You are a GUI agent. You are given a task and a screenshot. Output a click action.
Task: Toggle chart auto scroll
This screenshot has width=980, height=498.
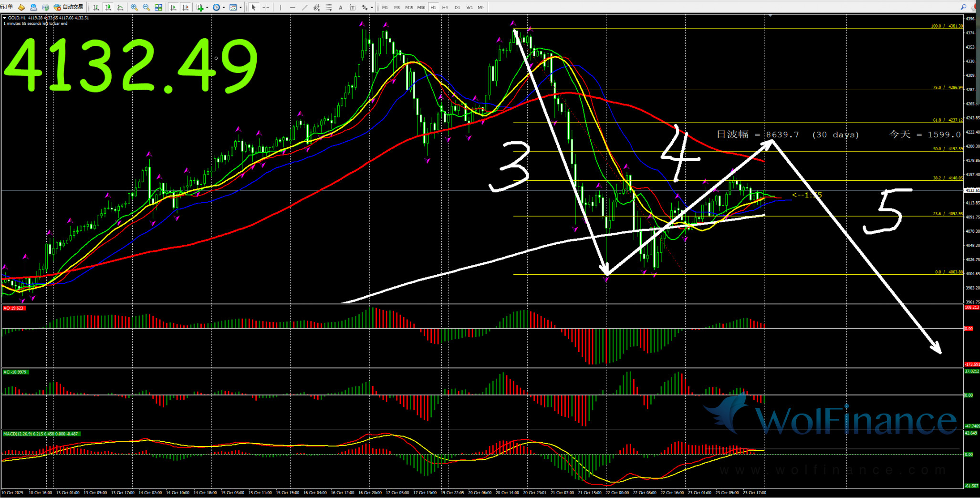coord(173,7)
